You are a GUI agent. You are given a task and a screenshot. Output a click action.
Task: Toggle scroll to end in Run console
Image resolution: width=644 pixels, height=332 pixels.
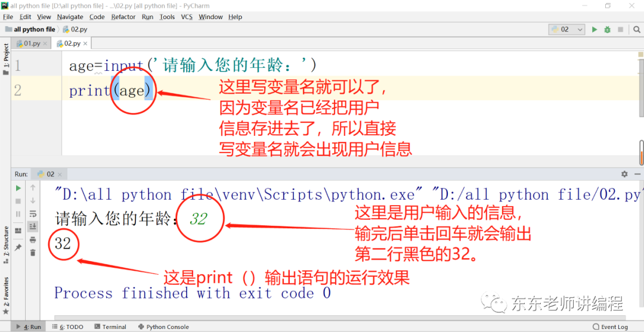[33, 226]
